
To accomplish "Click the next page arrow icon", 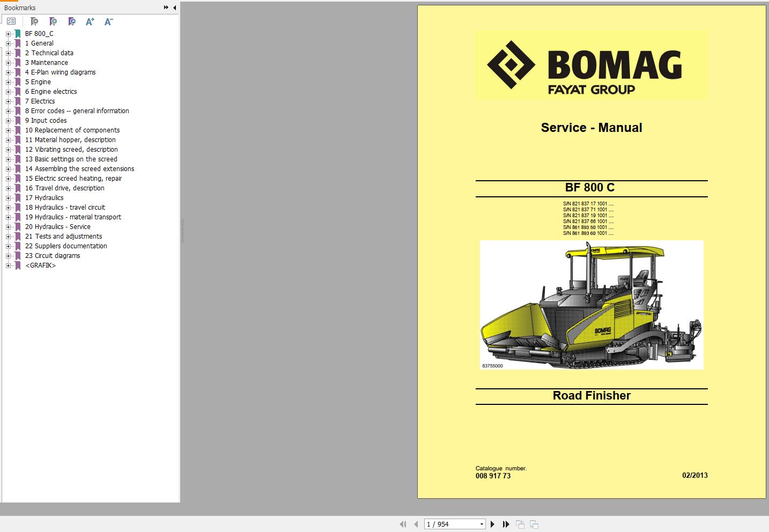I will pyautogui.click(x=492, y=524).
